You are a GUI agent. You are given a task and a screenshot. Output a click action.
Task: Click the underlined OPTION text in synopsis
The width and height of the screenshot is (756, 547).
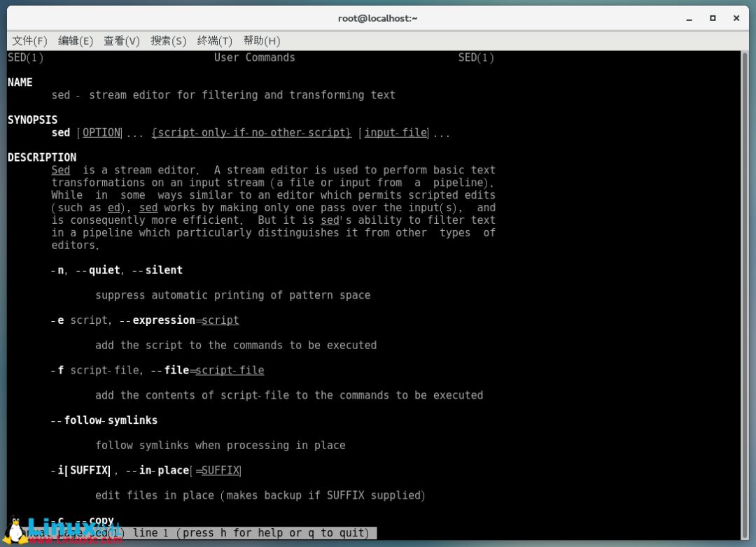101,132
